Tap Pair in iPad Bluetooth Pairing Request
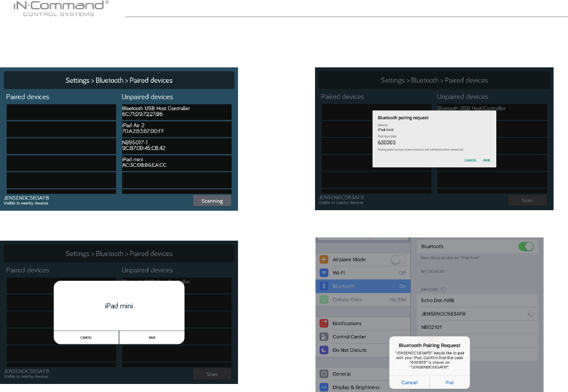Image resolution: width=568 pixels, height=392 pixels. (450, 382)
